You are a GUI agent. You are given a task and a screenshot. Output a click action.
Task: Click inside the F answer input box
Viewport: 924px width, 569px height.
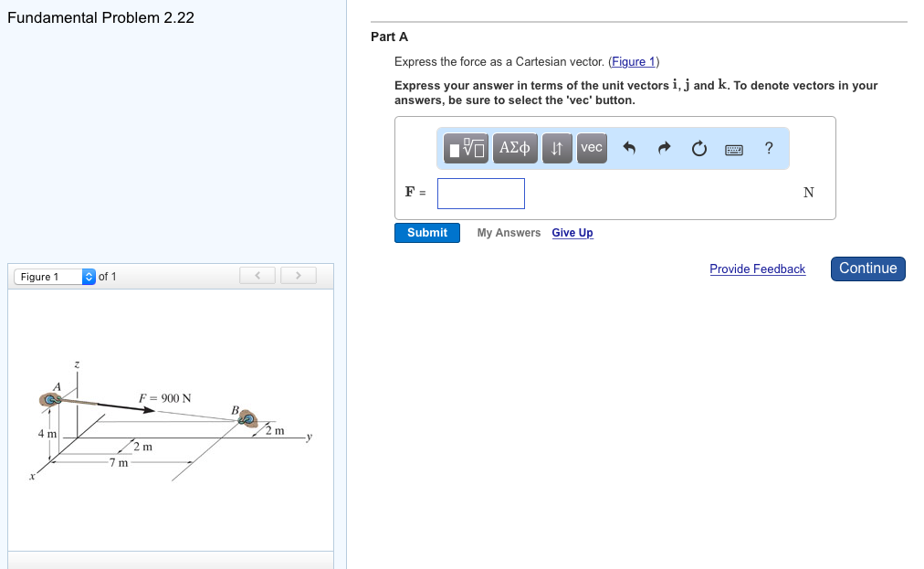tap(481, 193)
